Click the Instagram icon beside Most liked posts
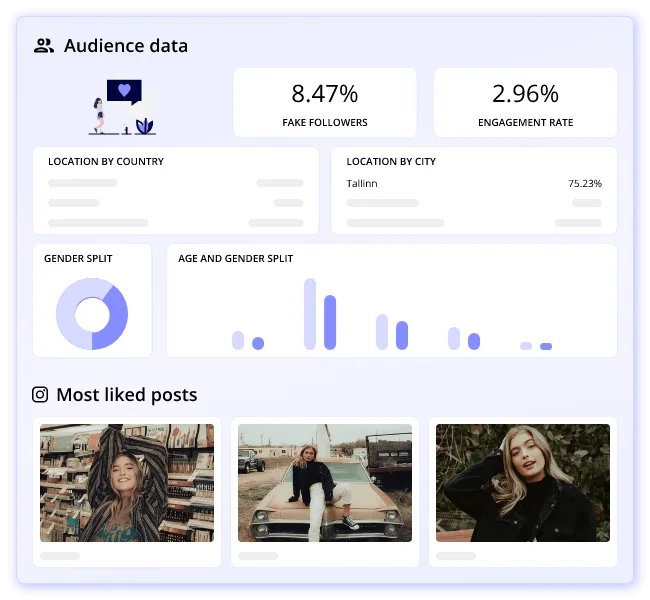Screen dimensions: 650x600 40,394
